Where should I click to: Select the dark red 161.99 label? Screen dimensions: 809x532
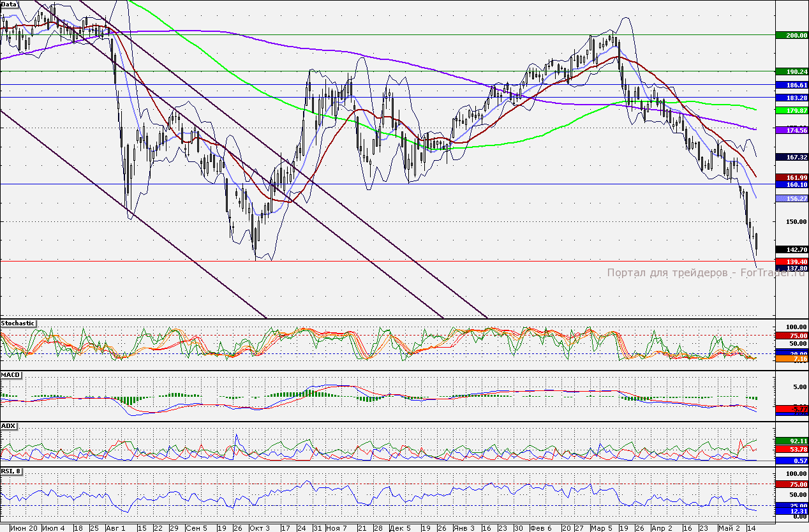[x=792, y=177]
